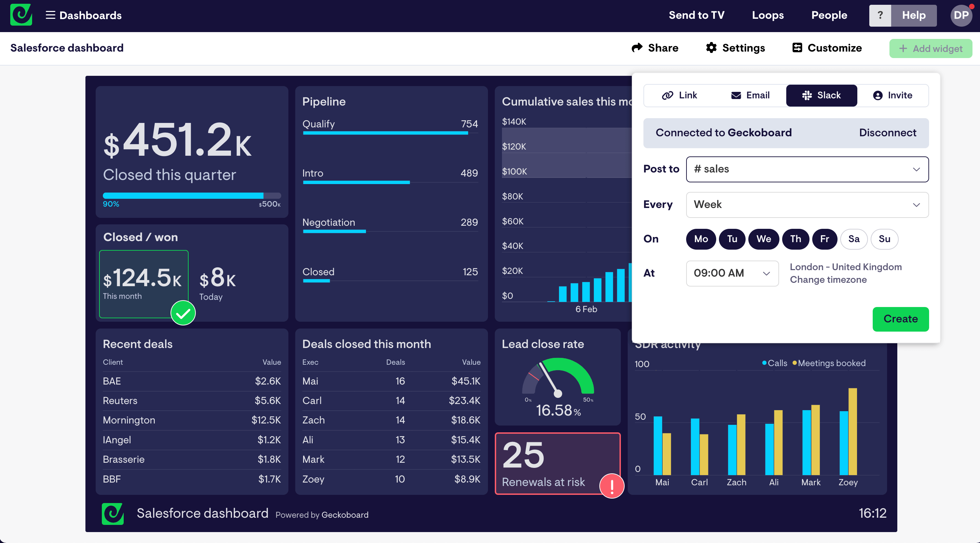Toggle Sunday day selector on
Viewport: 980px width, 543px height.
click(x=884, y=239)
